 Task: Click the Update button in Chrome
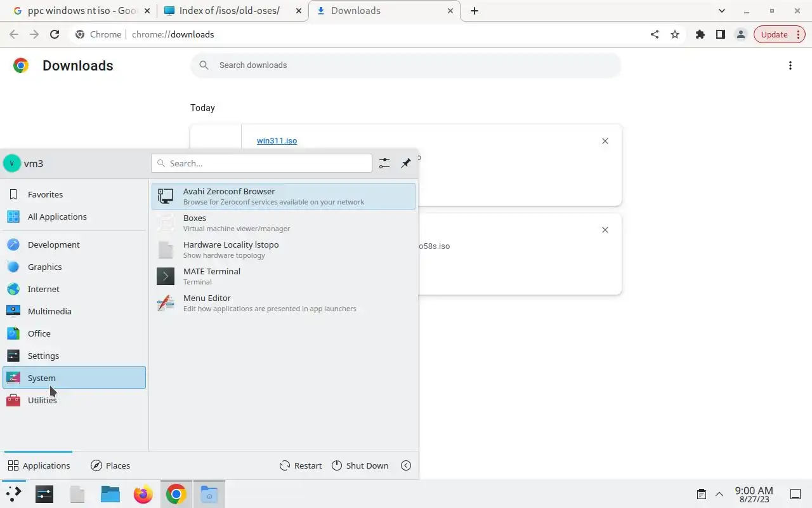click(x=780, y=34)
